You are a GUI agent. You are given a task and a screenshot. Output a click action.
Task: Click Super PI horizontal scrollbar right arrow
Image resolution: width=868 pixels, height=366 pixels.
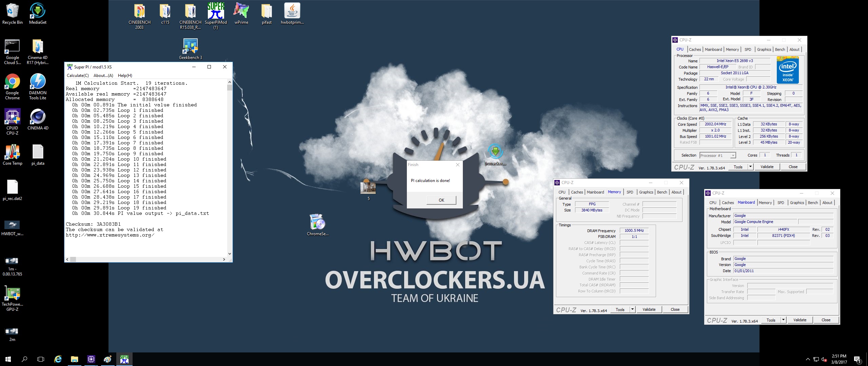224,259
